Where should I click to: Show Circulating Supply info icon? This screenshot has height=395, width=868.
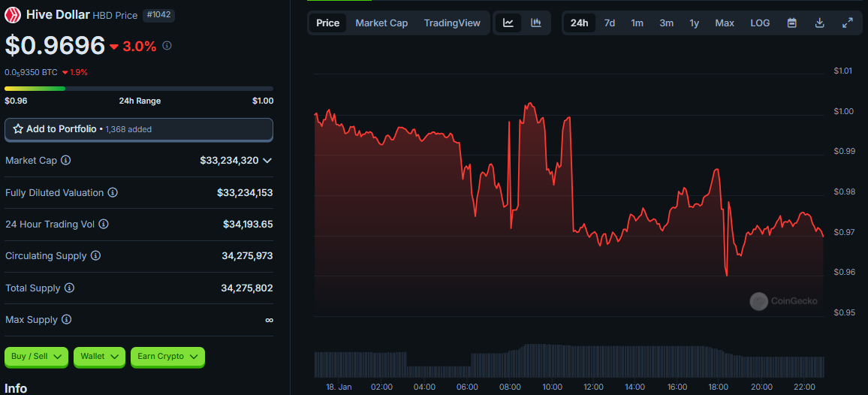click(95, 256)
